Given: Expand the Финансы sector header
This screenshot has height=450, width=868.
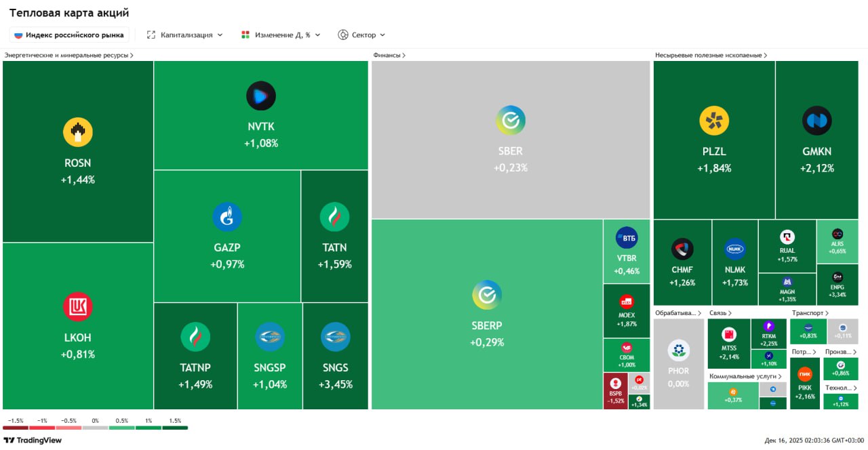Looking at the screenshot, I should (x=389, y=55).
